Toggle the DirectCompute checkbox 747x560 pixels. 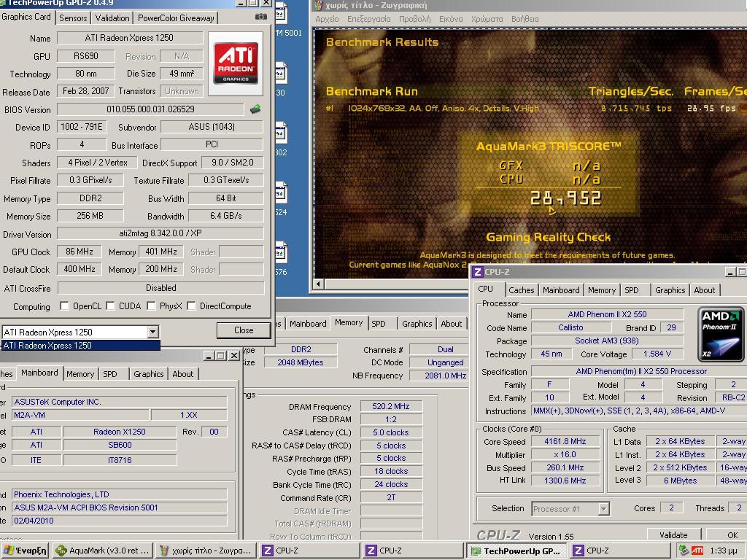[192, 306]
